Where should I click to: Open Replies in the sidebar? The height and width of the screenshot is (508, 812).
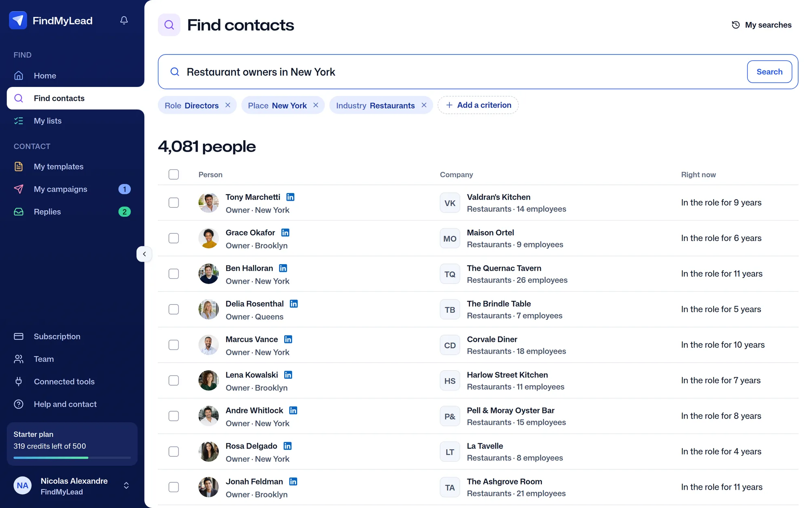tap(72, 212)
